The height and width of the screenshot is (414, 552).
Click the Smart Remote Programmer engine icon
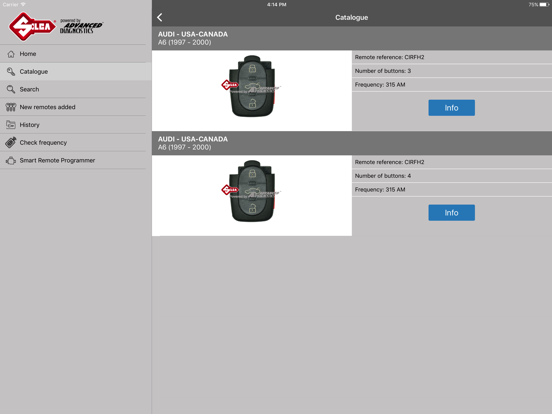pyautogui.click(x=11, y=161)
